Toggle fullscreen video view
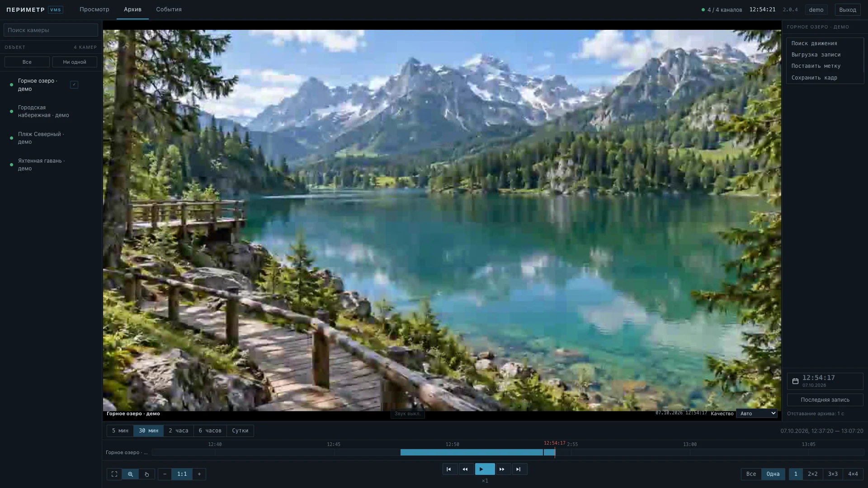 click(114, 474)
